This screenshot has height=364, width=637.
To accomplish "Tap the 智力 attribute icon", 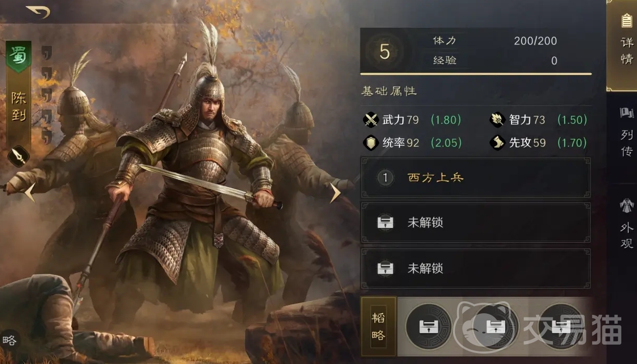I will pos(497,120).
